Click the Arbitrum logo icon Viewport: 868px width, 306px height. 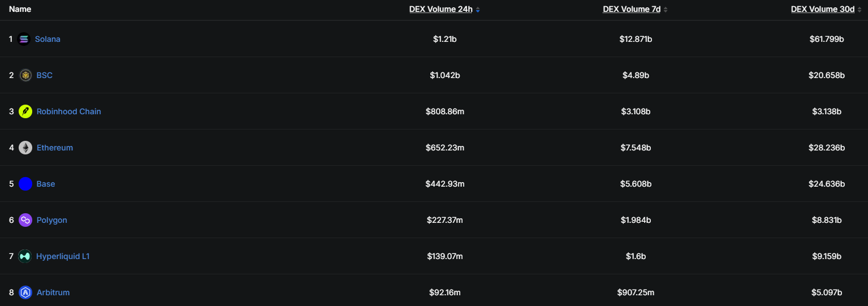click(25, 292)
